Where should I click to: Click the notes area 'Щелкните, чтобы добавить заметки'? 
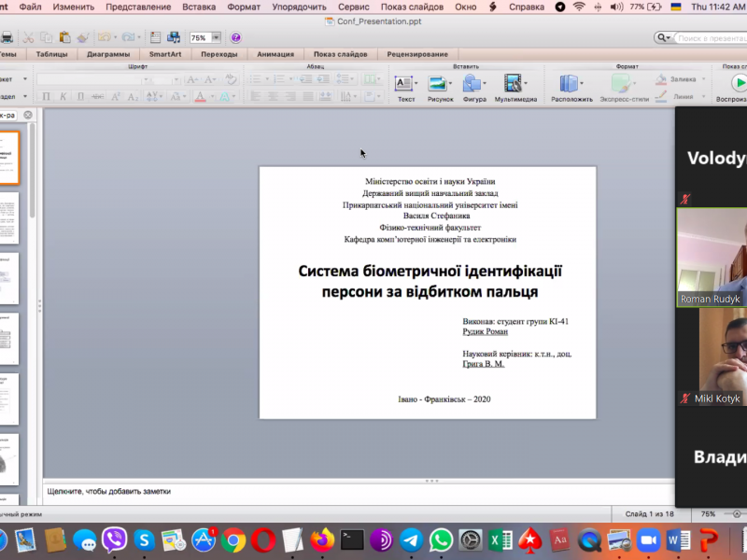click(x=109, y=491)
